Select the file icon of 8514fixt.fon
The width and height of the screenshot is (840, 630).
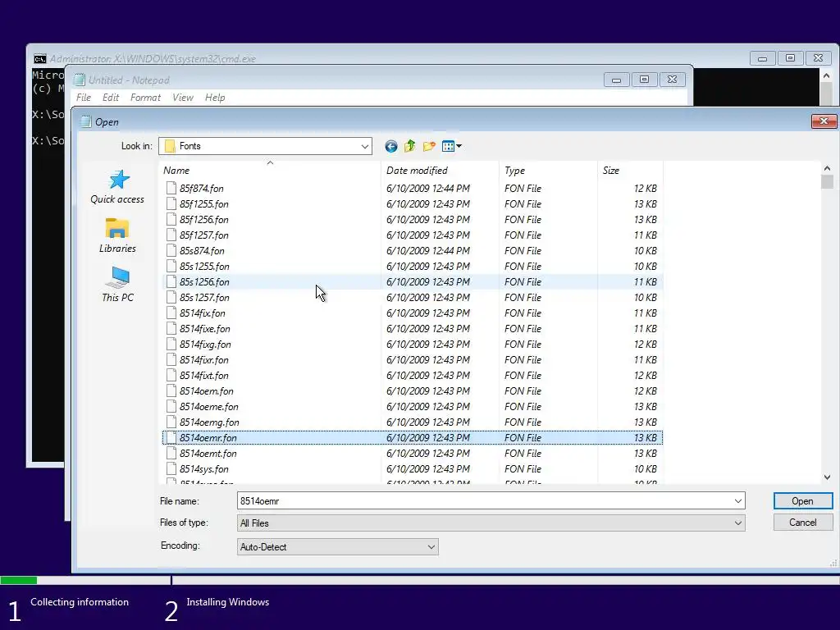click(x=171, y=374)
